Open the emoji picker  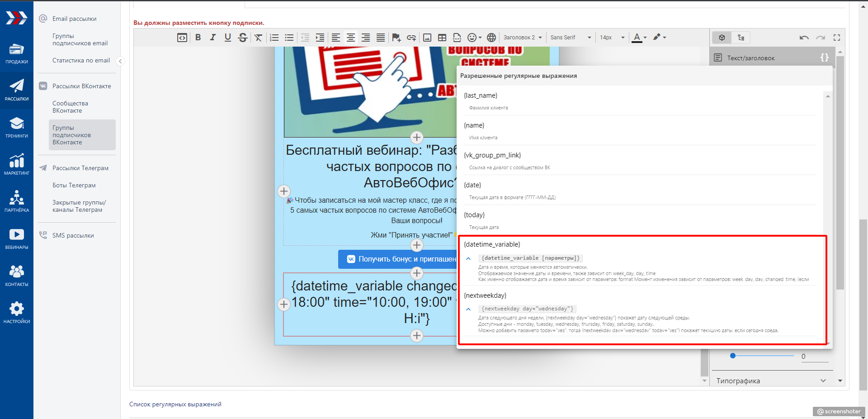point(474,38)
